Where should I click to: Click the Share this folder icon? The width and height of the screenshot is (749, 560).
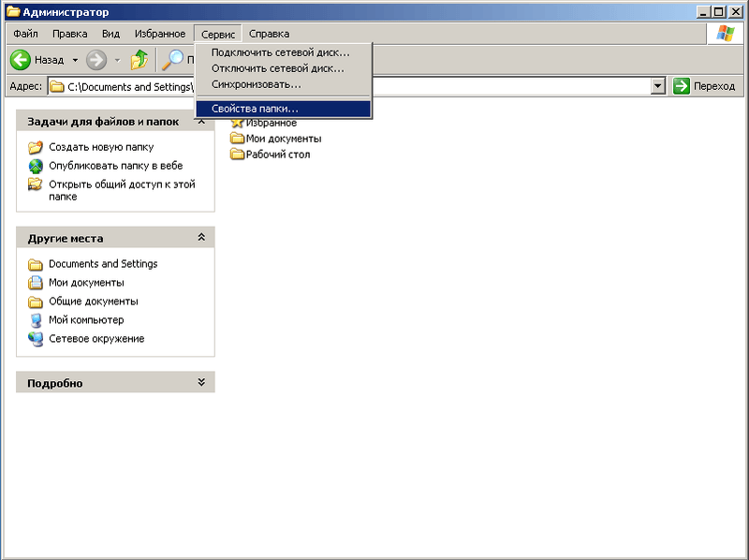point(36,184)
